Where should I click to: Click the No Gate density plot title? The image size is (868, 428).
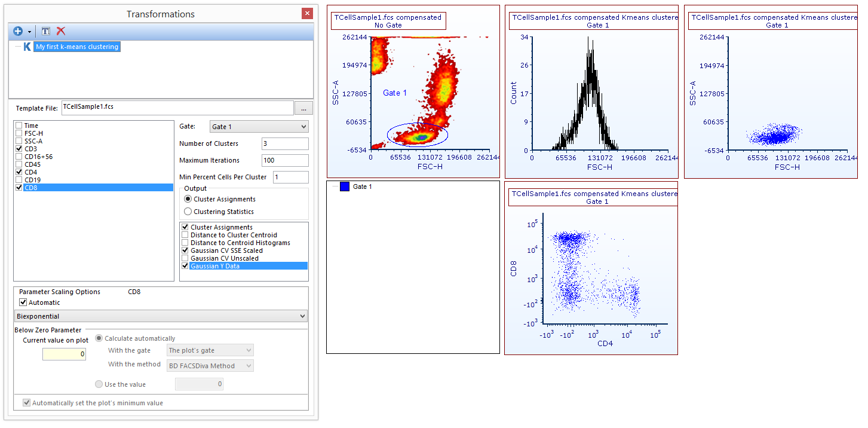[389, 21]
